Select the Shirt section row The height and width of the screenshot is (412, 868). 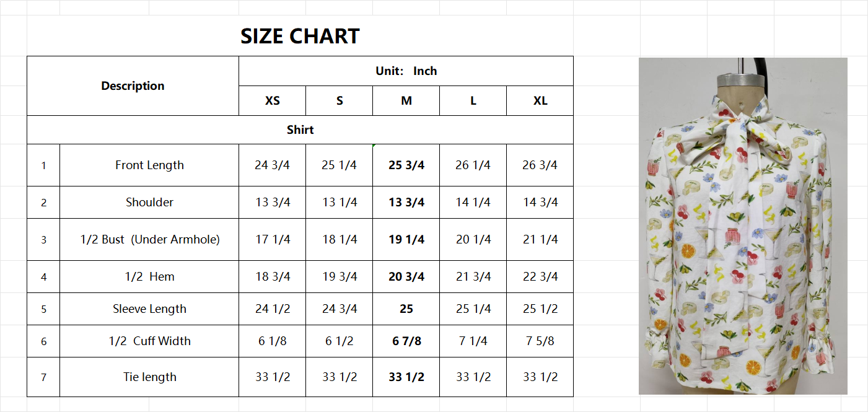pos(300,130)
